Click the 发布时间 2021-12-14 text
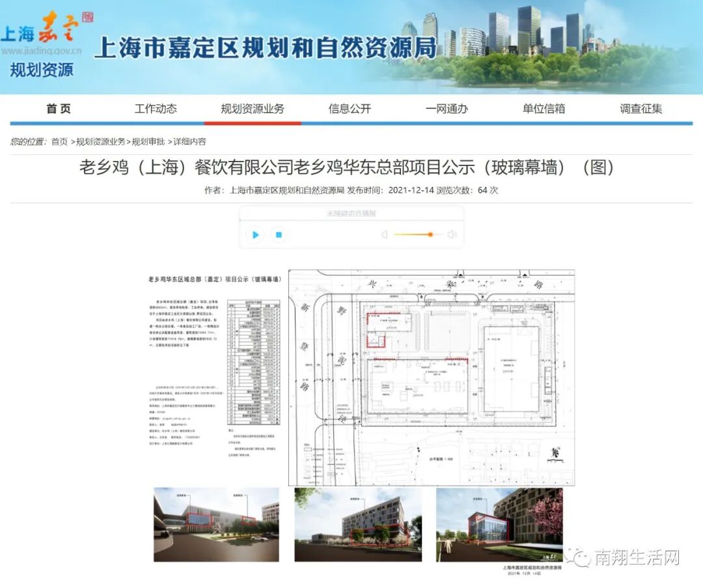The width and height of the screenshot is (703, 588). pos(391,190)
